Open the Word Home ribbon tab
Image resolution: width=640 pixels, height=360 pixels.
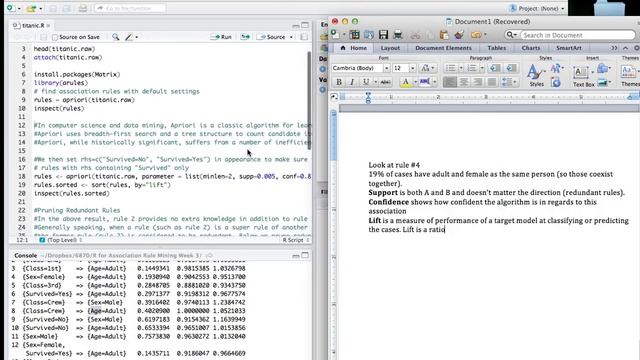pos(353,48)
